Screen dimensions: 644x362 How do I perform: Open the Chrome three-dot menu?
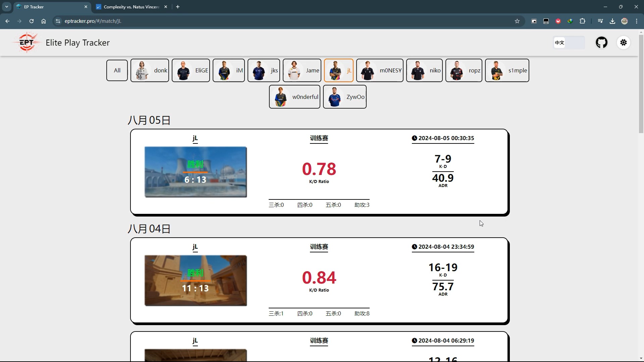pyautogui.click(x=637, y=21)
